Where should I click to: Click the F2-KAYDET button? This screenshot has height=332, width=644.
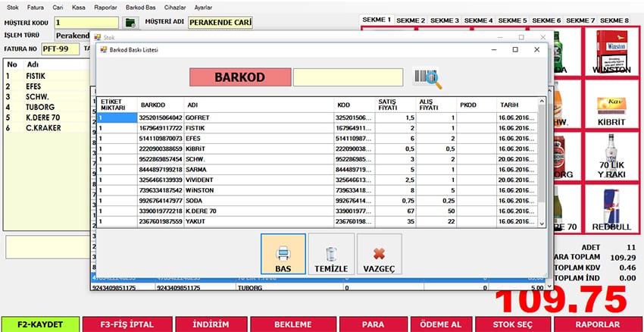click(40, 324)
